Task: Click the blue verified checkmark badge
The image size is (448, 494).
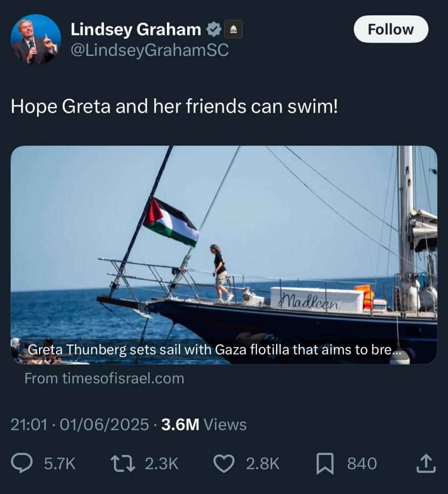Action: click(213, 30)
